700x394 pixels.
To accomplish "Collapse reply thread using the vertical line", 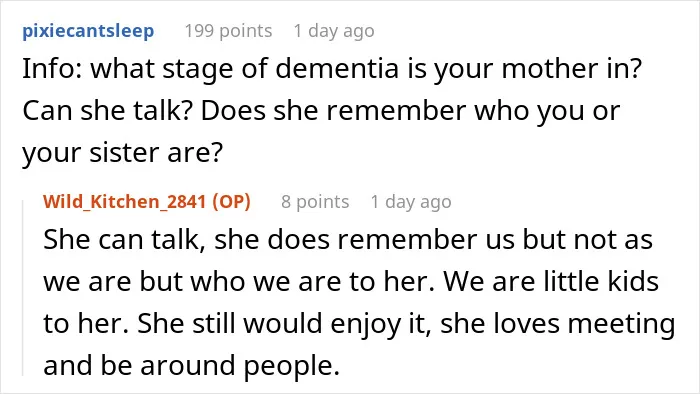I will click(x=23, y=288).
